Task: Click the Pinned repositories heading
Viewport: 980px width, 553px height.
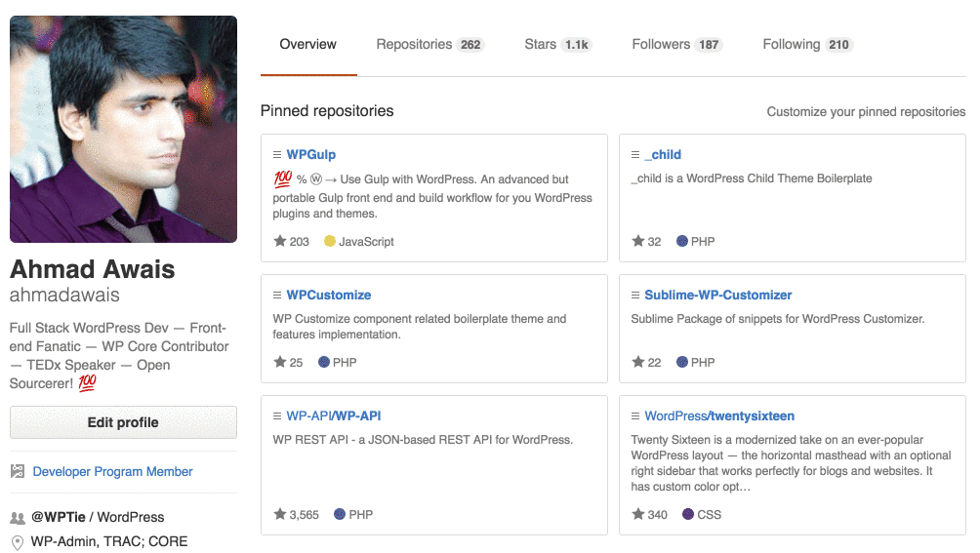Action: pyautogui.click(x=327, y=111)
